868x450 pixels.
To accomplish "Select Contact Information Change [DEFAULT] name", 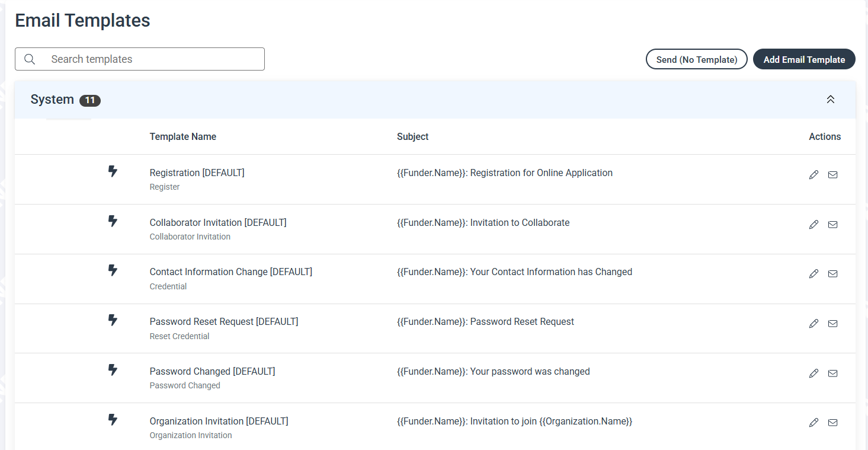I will pos(231,272).
